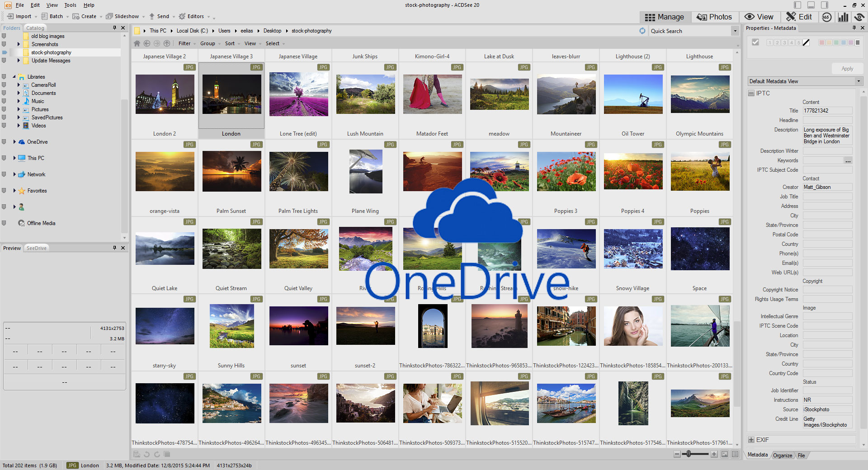Select the blue color label swatch
The image size is (868, 470).
pos(844,42)
